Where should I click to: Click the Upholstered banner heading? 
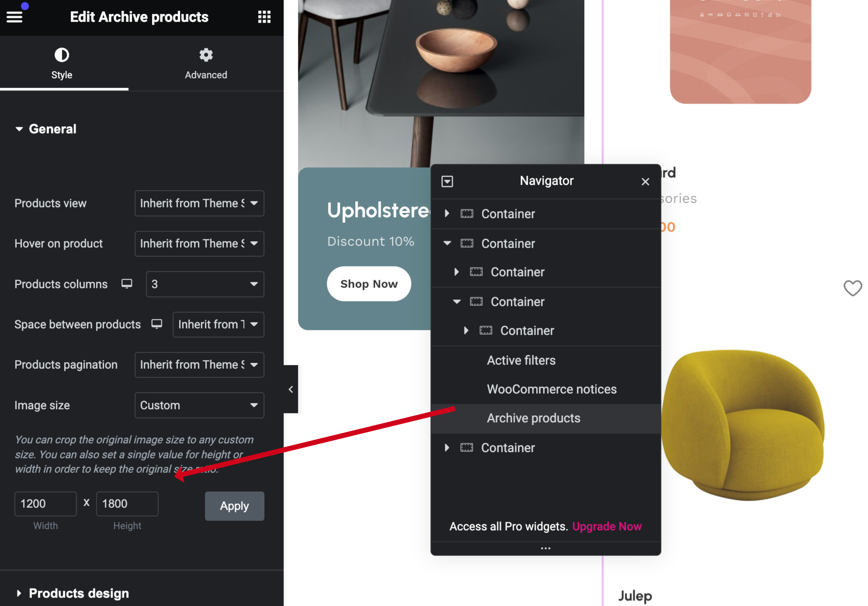tap(378, 210)
